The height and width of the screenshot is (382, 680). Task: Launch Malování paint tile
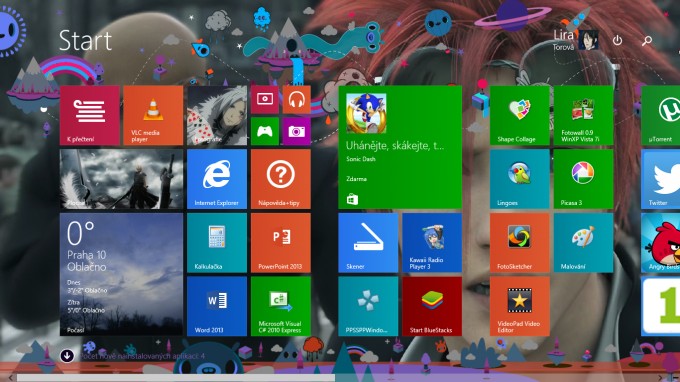[583, 243]
